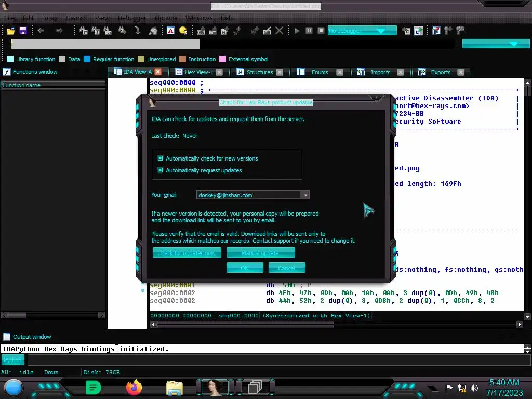Click the red warning triangle toolbar icon
Screen dimensions: 532x399
pyautogui.click(x=170, y=31)
